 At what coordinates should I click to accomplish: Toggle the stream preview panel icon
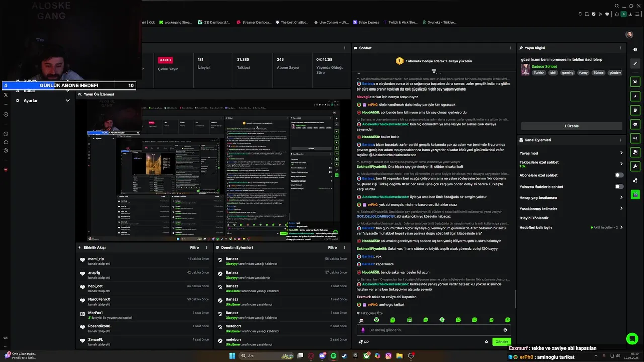[635, 81]
